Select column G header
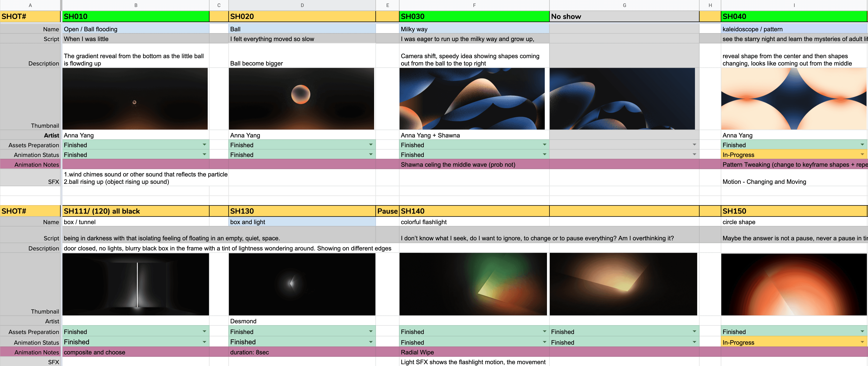868x366 pixels. pyautogui.click(x=624, y=5)
